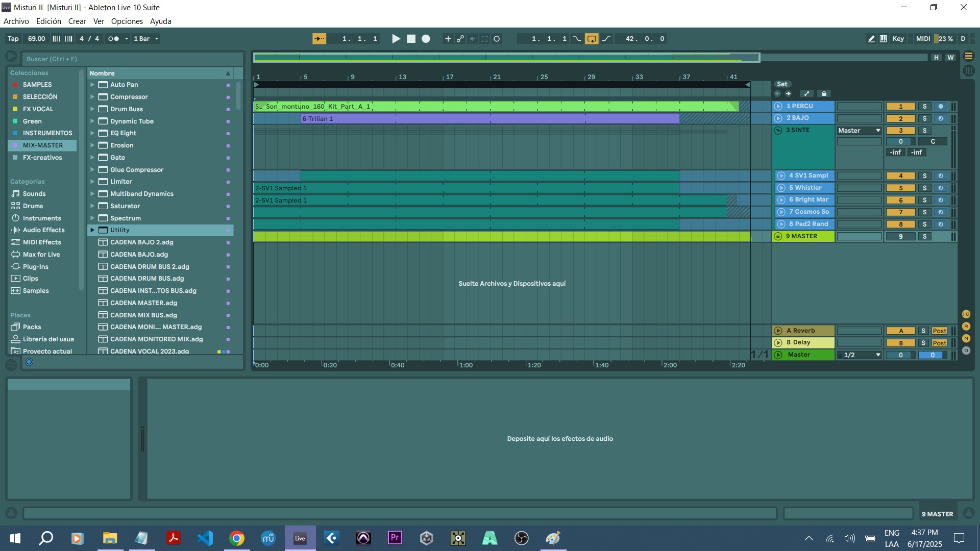The width and height of the screenshot is (980, 551).
Task: Launch clip in 1 PERCU track
Action: click(778, 106)
